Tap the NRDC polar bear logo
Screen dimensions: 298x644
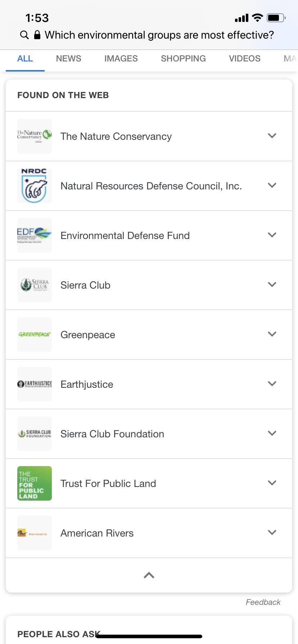[35, 186]
